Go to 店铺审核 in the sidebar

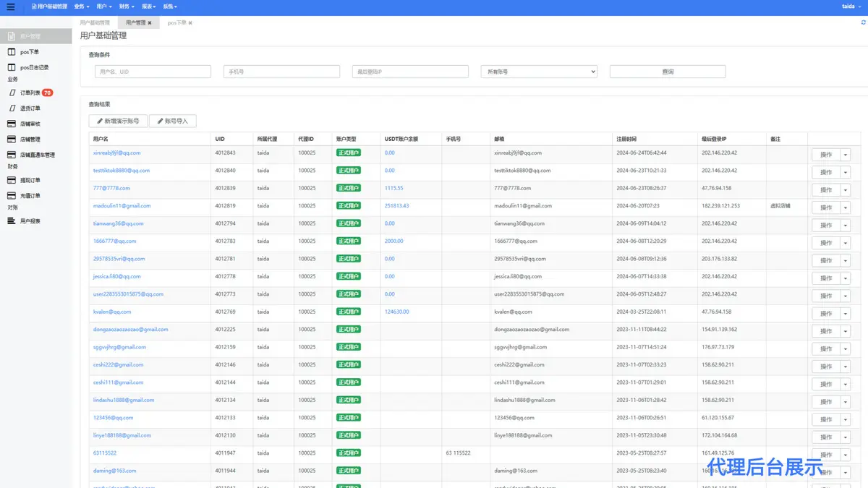(30, 124)
